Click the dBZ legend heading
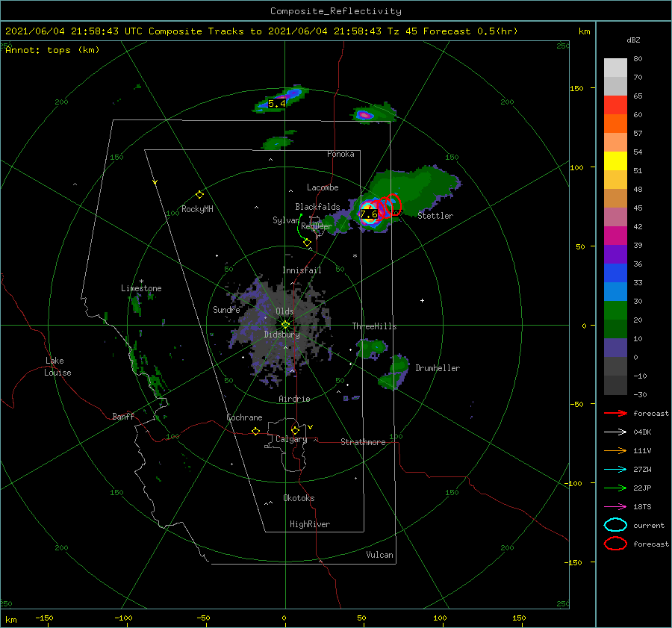 633,40
